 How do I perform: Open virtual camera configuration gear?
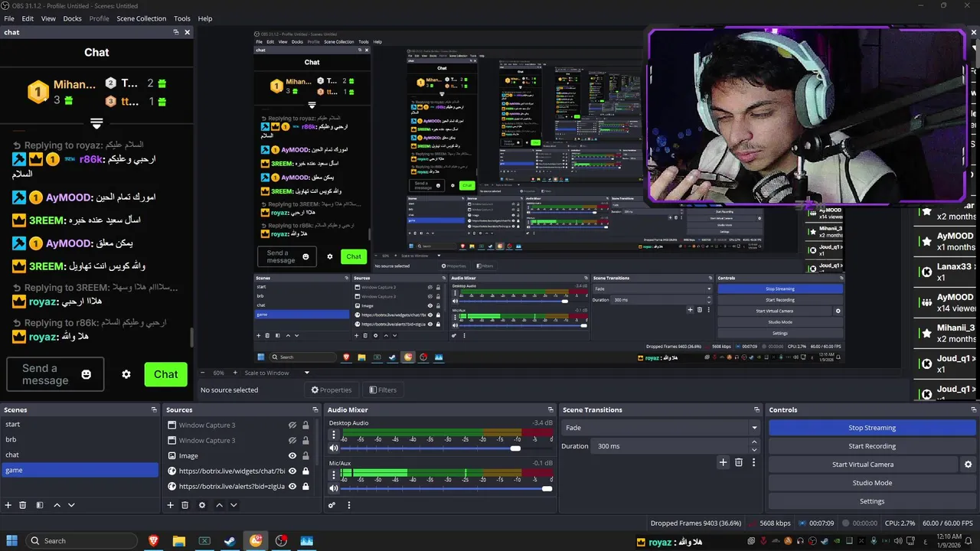968,465
